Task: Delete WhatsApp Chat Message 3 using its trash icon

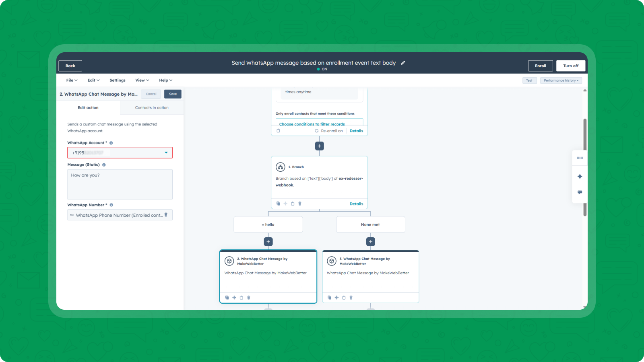Action: [351, 298]
